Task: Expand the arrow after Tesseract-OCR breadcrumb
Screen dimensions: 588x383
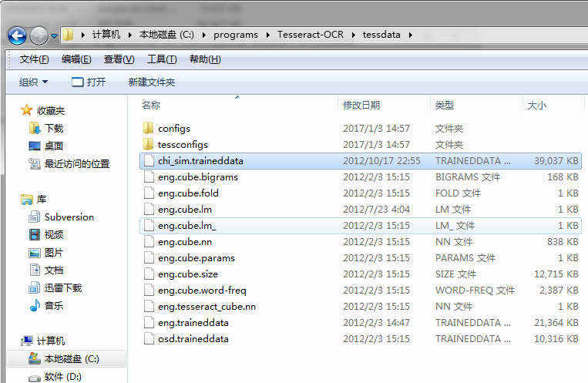Action: [354, 35]
